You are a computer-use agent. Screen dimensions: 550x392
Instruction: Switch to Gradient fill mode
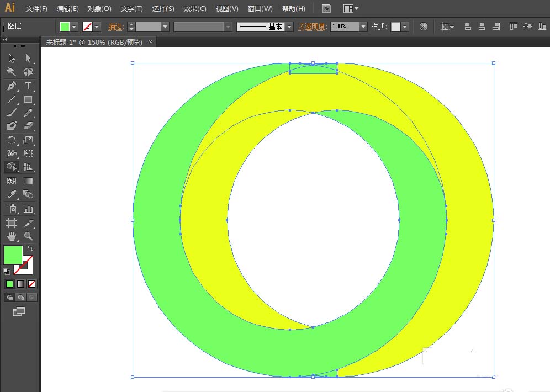pos(20,284)
